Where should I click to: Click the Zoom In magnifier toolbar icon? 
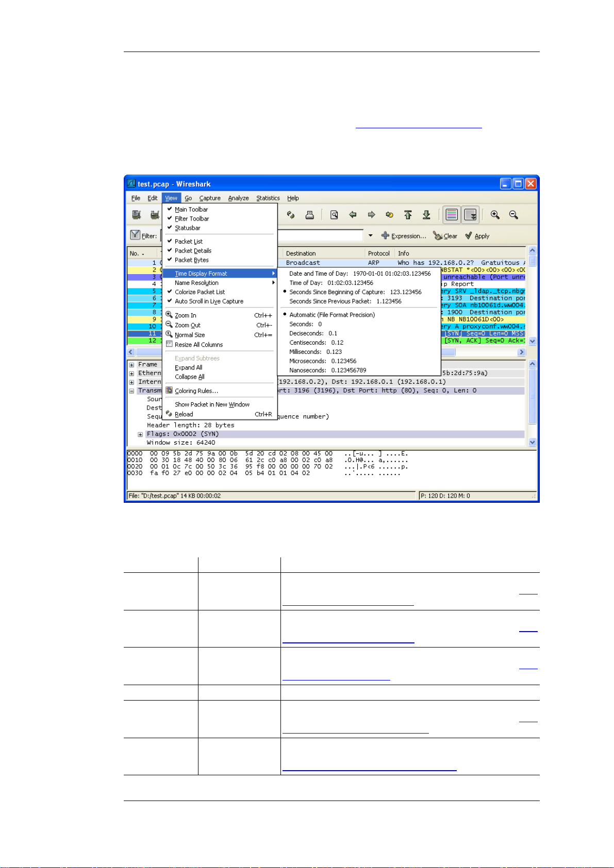(x=495, y=215)
